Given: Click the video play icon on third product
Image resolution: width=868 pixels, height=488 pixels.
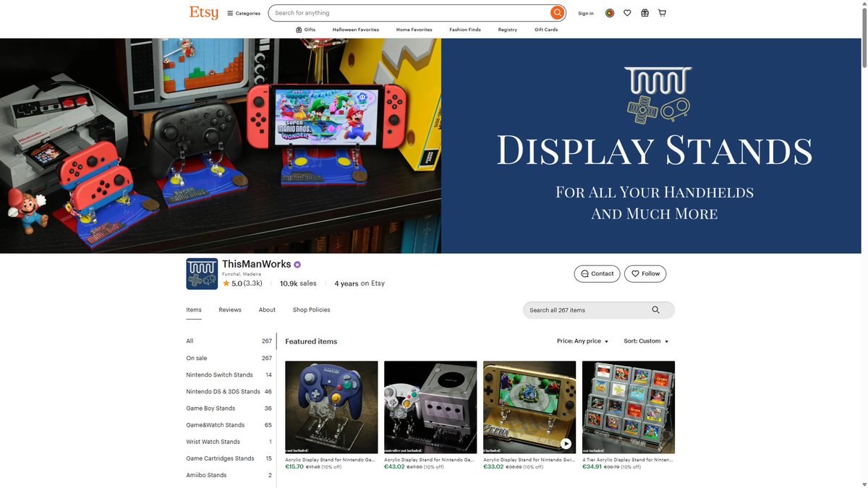Looking at the screenshot, I should point(566,444).
